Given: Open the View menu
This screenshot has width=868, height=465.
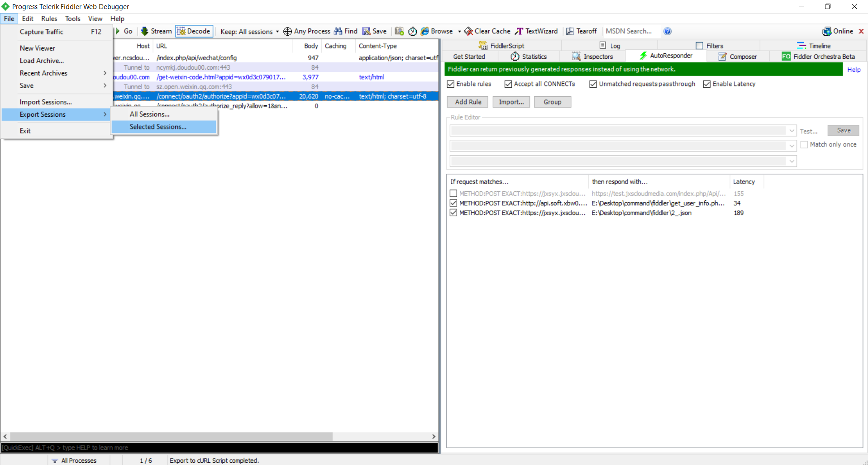Looking at the screenshot, I should [95, 19].
